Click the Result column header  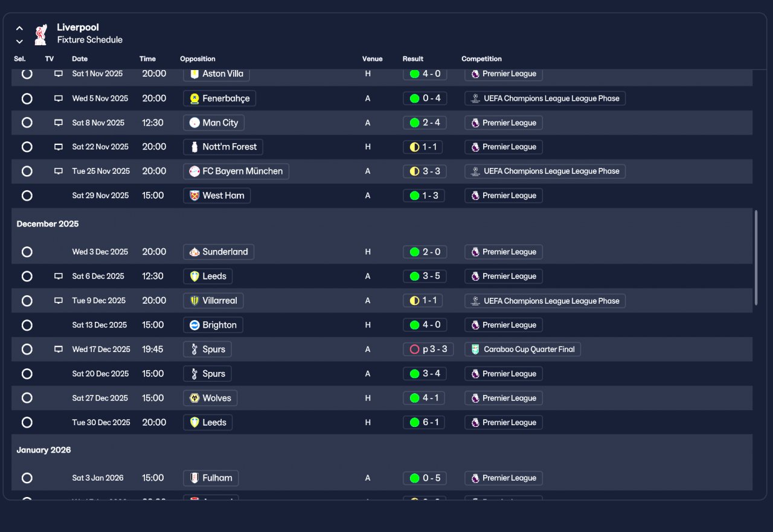tap(413, 59)
